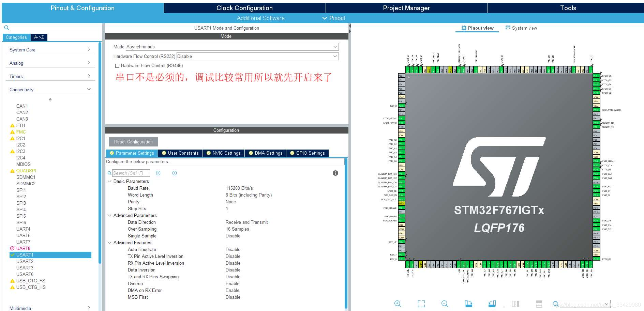The width and height of the screenshot is (644, 311).
Task: Click Additional Software
Action: (x=260, y=18)
